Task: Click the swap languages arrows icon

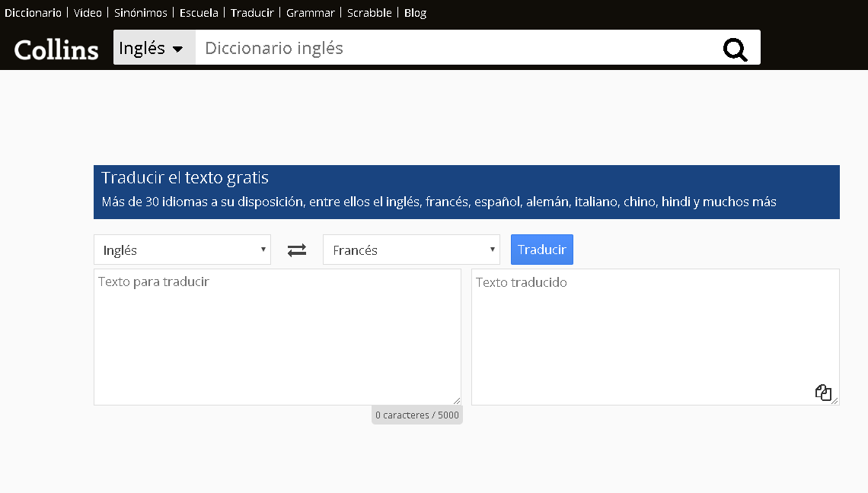Action: coord(296,250)
